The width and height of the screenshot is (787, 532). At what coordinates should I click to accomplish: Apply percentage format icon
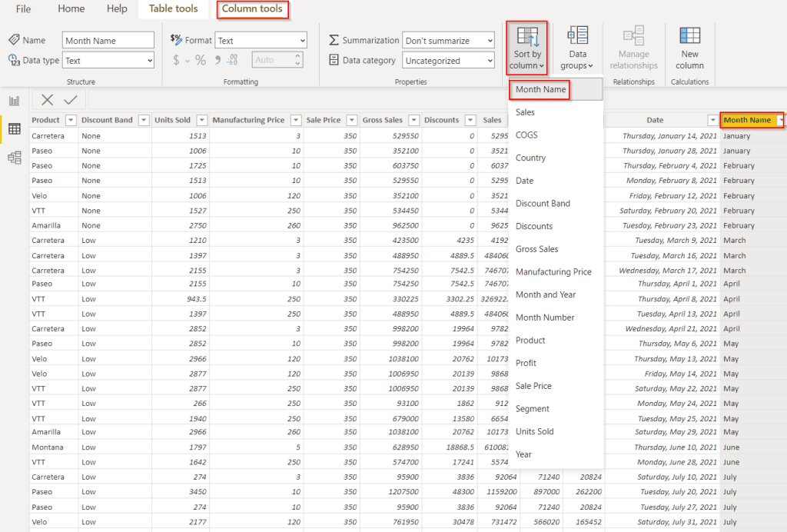pyautogui.click(x=201, y=60)
